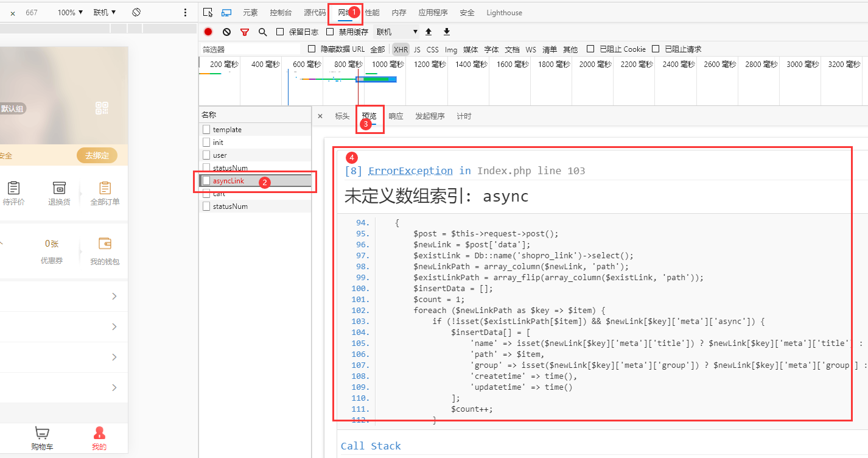
Task: Click the ErrorException link in preview
Action: (x=410, y=171)
